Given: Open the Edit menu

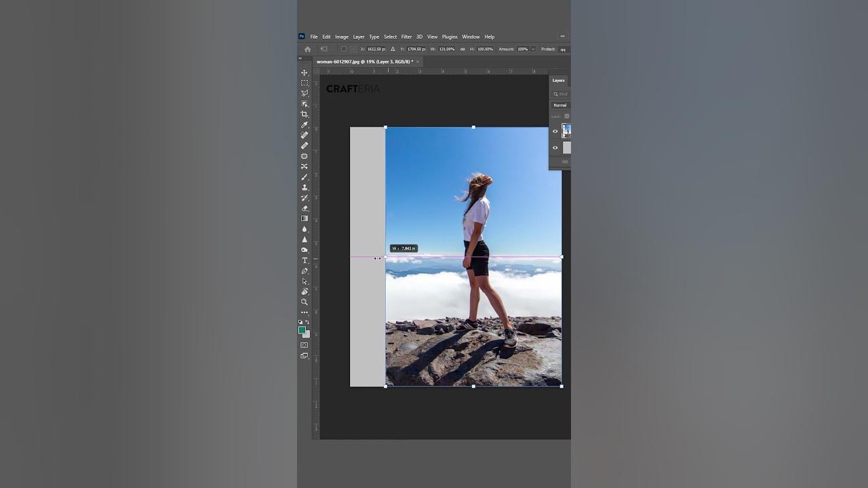Looking at the screenshot, I should click(326, 37).
